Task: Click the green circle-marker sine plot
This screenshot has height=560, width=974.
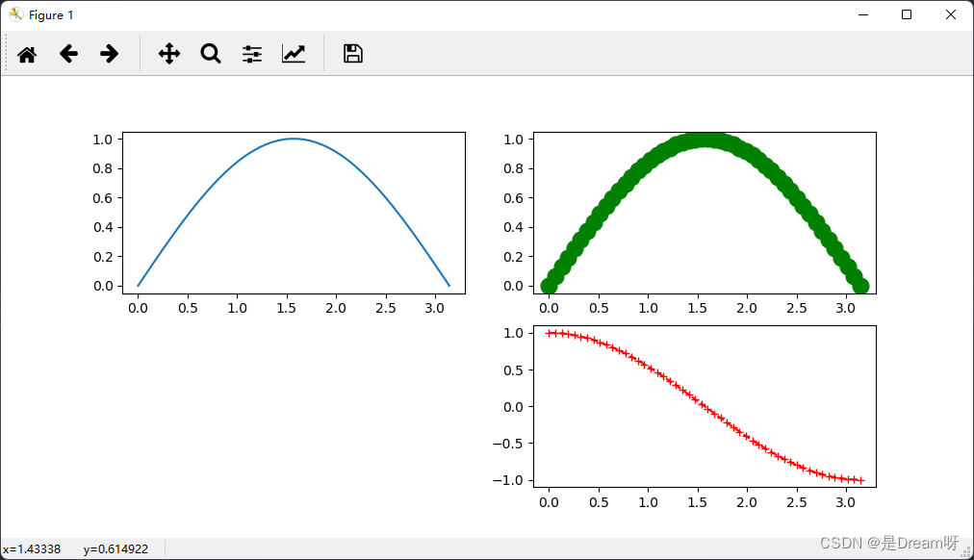Action: 705,213
